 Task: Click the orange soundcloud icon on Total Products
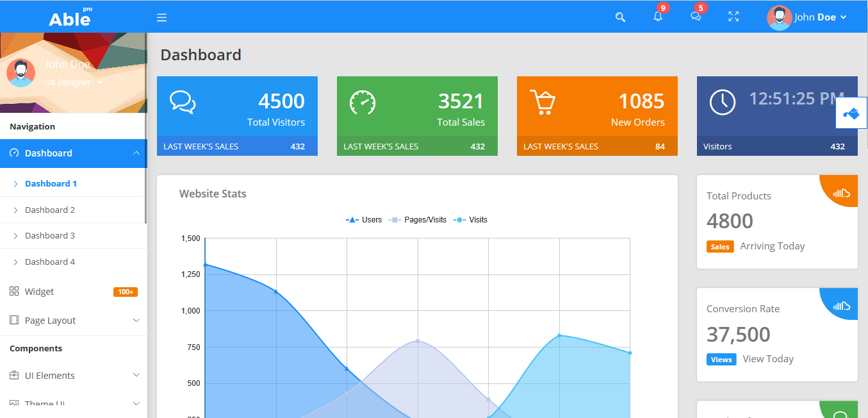tap(840, 192)
